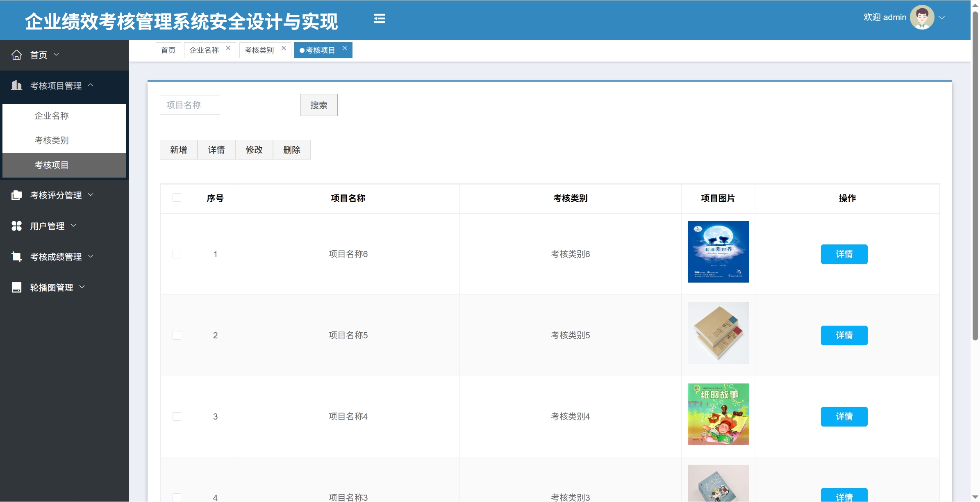The height and width of the screenshot is (502, 980).
Task: Check the row for 项目名称5
Action: coord(177,335)
